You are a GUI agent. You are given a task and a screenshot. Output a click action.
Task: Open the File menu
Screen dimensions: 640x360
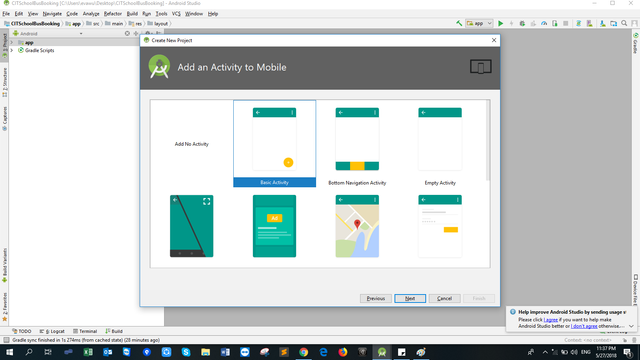[x=6, y=13]
